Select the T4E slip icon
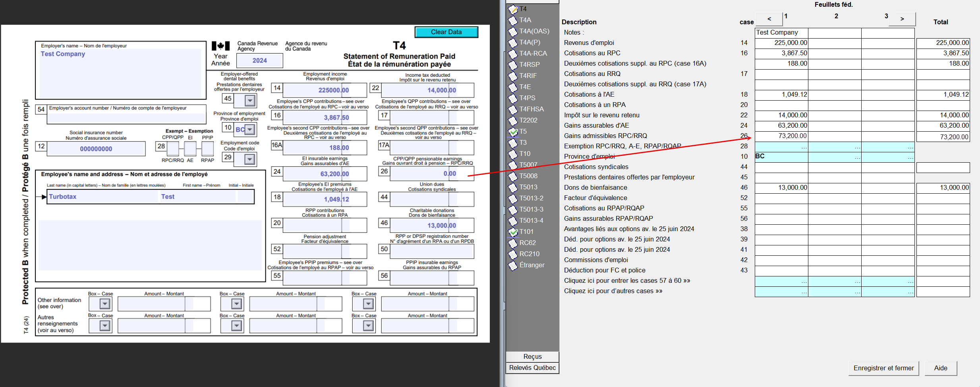The width and height of the screenshot is (980, 387). click(513, 87)
